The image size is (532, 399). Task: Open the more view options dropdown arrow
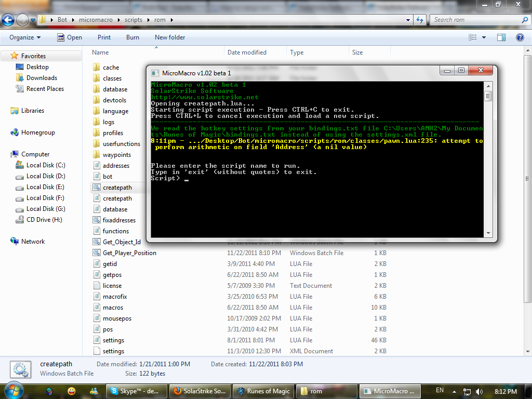click(x=484, y=37)
